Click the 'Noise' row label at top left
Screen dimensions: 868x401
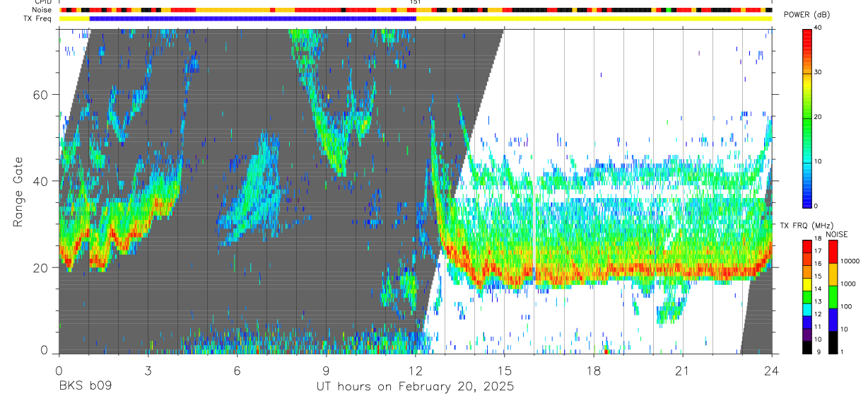pos(42,10)
